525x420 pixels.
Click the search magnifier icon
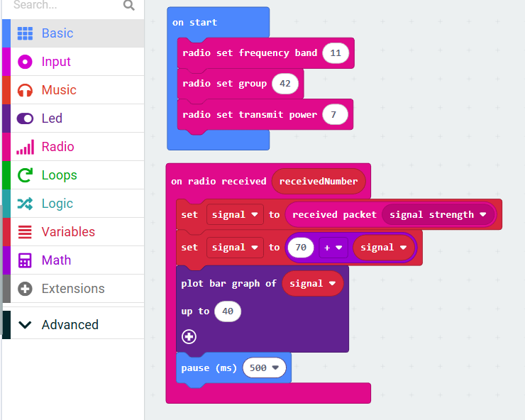coord(128,6)
